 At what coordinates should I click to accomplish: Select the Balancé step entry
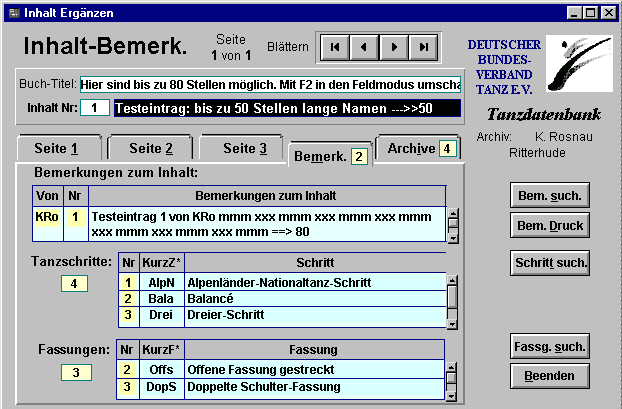315,299
